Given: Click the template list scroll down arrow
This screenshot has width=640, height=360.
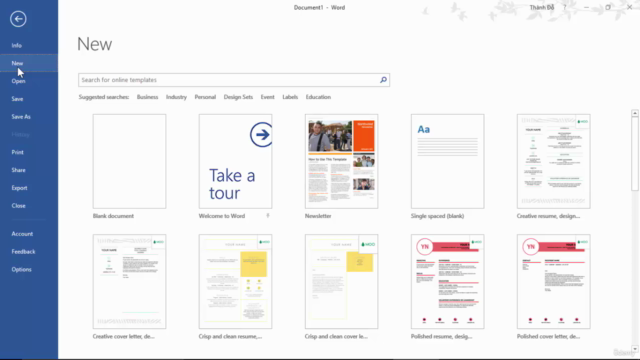Looking at the screenshot, I should coord(635,349).
